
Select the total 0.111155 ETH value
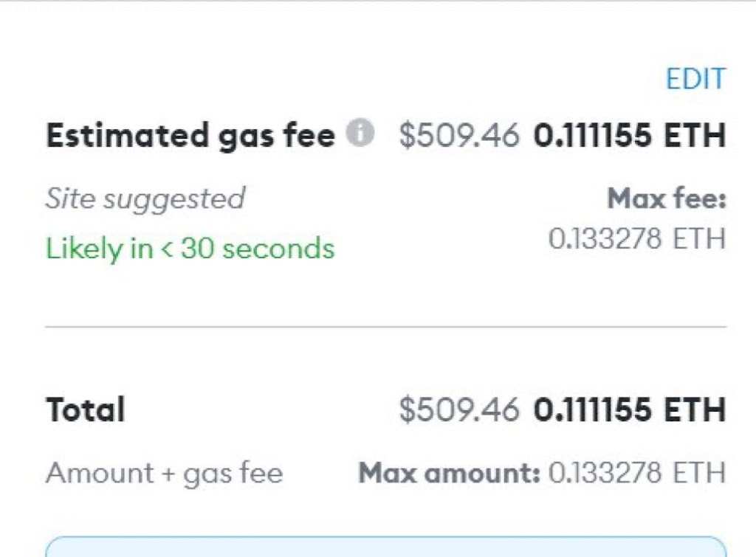[630, 409]
